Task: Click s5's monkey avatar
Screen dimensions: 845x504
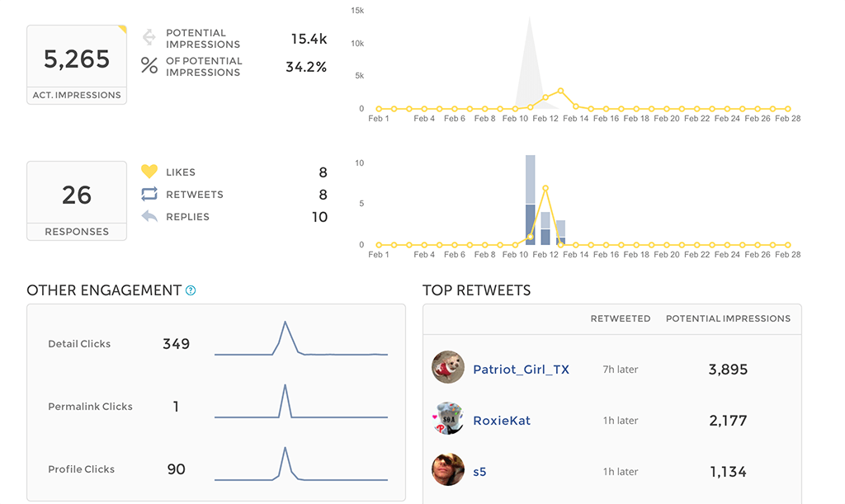Action: [x=447, y=471]
